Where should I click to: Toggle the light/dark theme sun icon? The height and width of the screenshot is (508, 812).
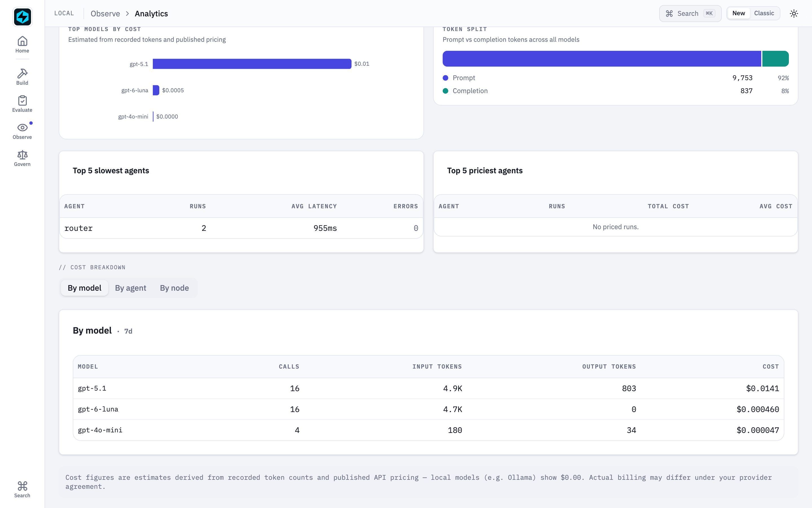794,14
